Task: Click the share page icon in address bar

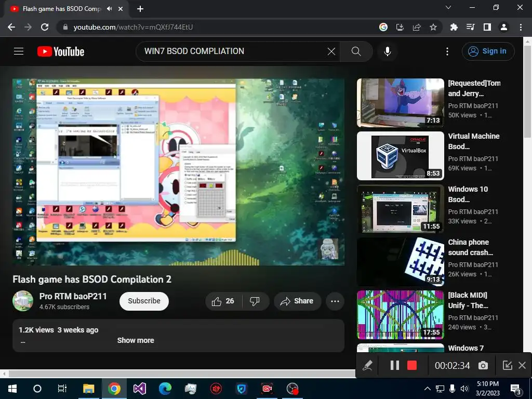Action: 417,27
